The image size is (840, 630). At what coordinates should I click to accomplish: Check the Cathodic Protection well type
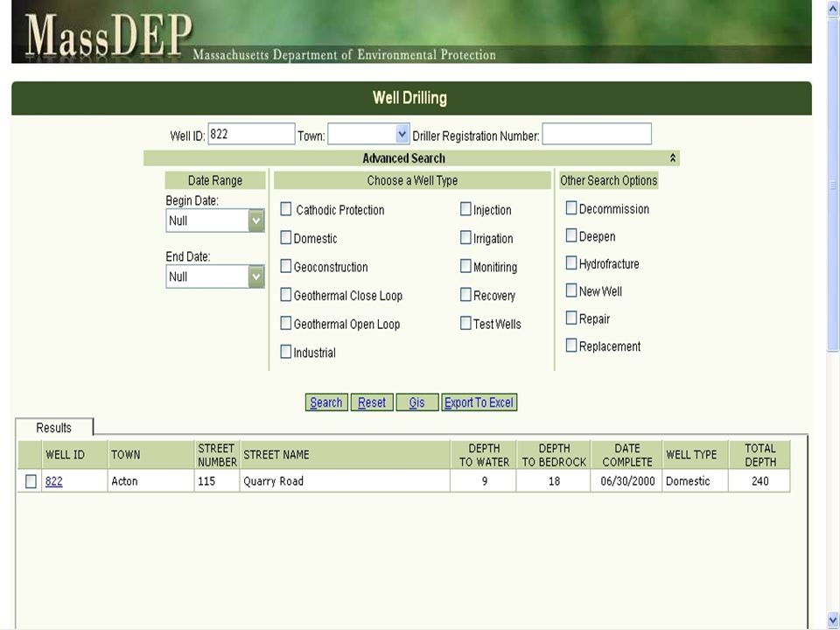coord(286,209)
